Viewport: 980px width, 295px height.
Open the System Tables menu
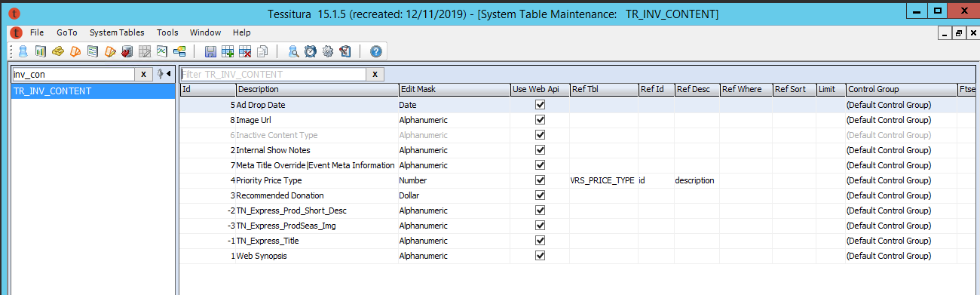117,33
